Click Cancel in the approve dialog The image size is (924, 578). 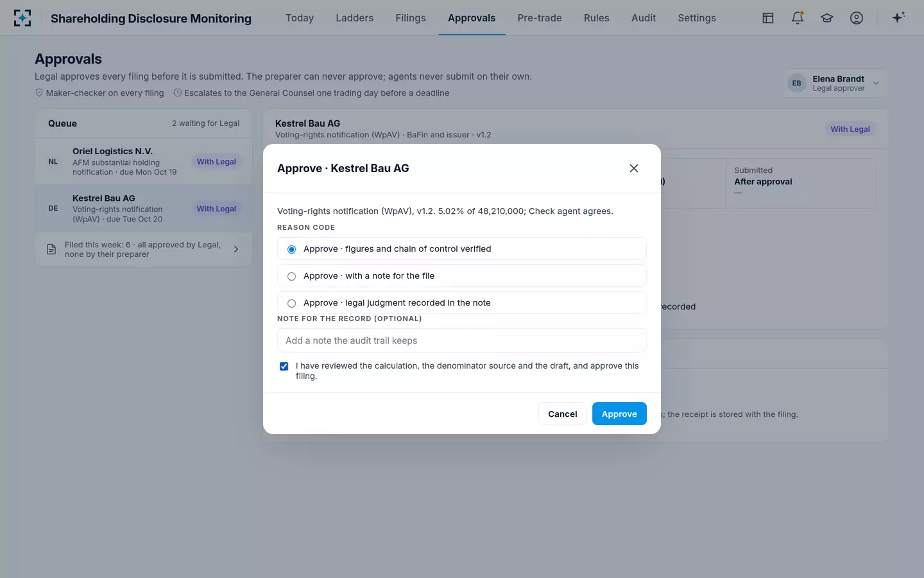click(x=563, y=414)
